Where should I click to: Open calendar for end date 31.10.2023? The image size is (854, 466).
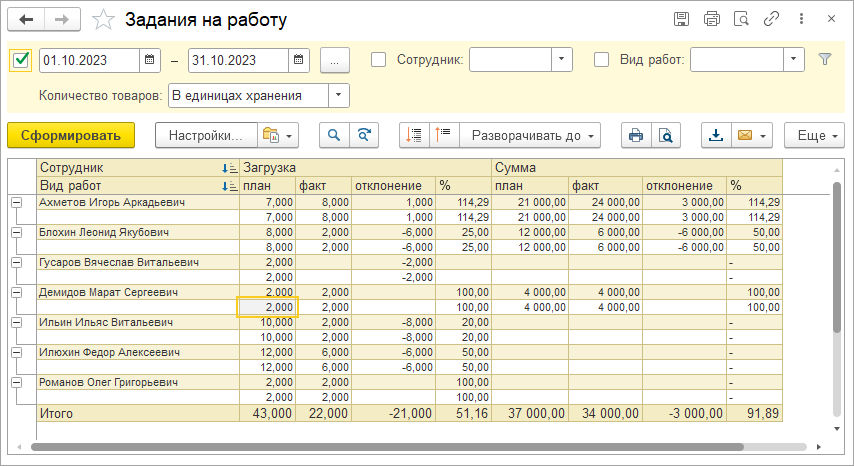[x=298, y=60]
